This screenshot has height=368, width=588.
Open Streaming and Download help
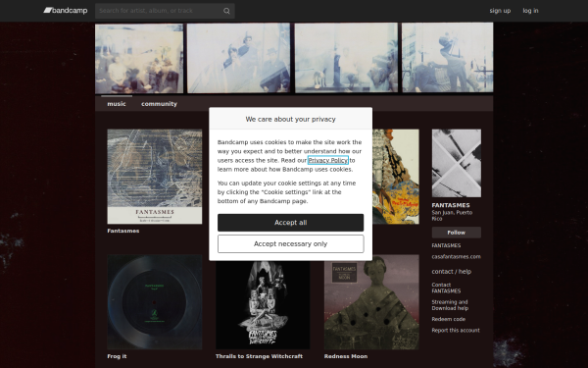pos(450,305)
